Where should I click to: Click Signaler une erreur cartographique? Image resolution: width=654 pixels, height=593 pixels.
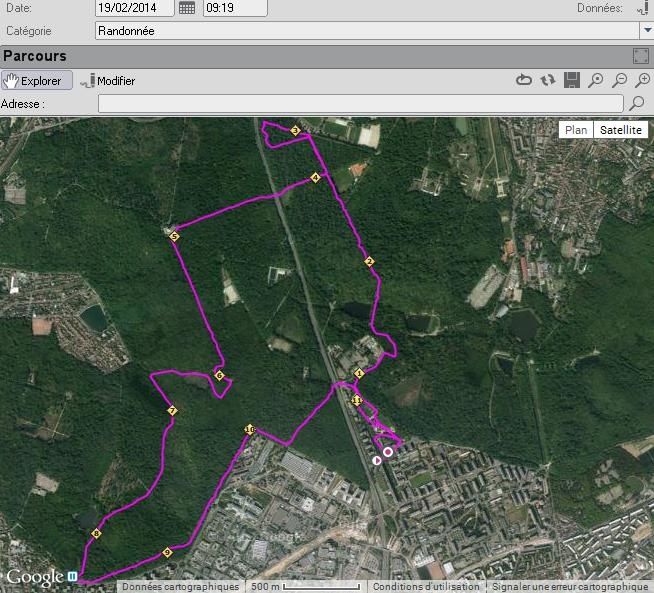[x=569, y=587]
